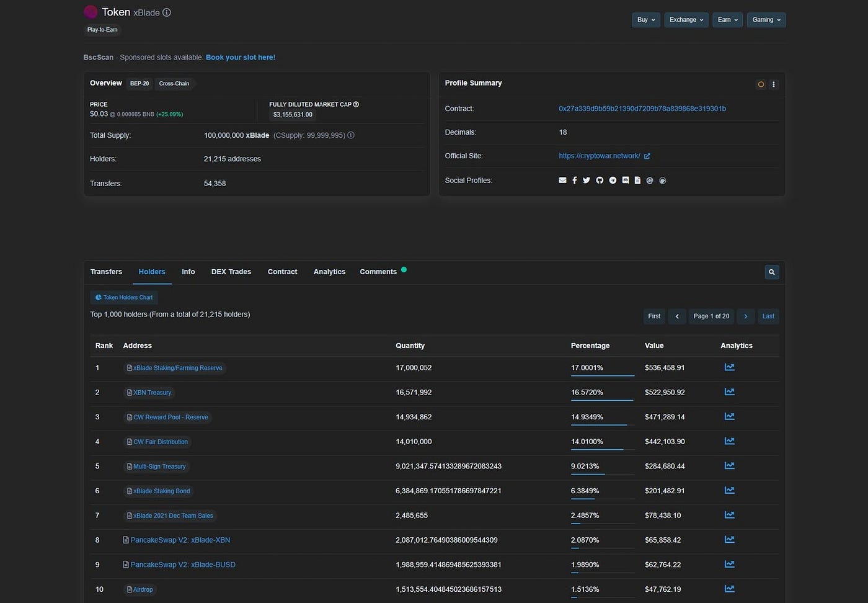The height and width of the screenshot is (603, 868).
Task: Open analytics chart for Airdrop row
Action: click(x=730, y=589)
